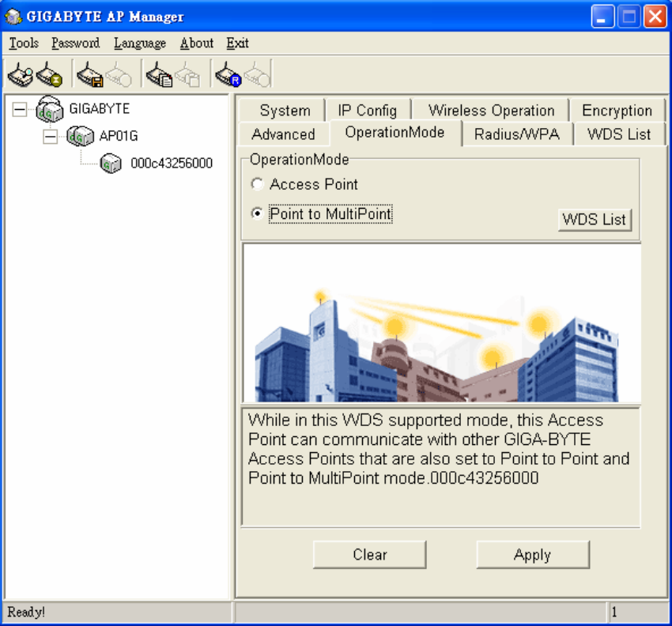
Task: Open the Password menu
Action: 75,43
